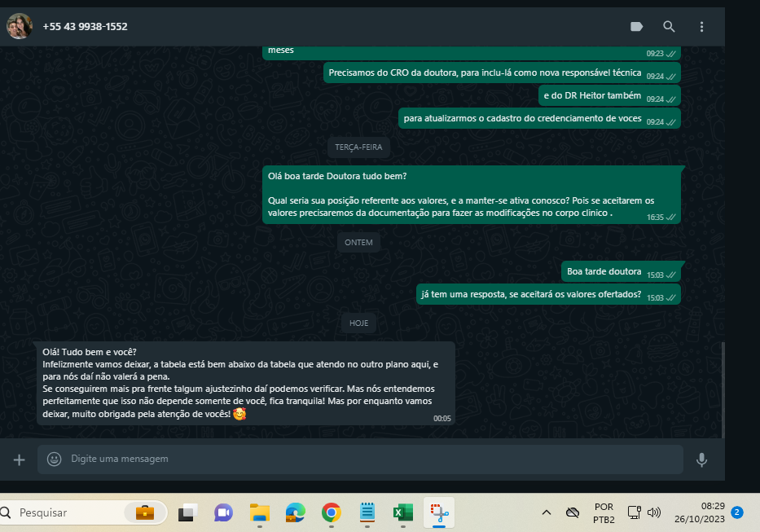Click the 16:35 timestamp on Tuesday message

coord(655,218)
